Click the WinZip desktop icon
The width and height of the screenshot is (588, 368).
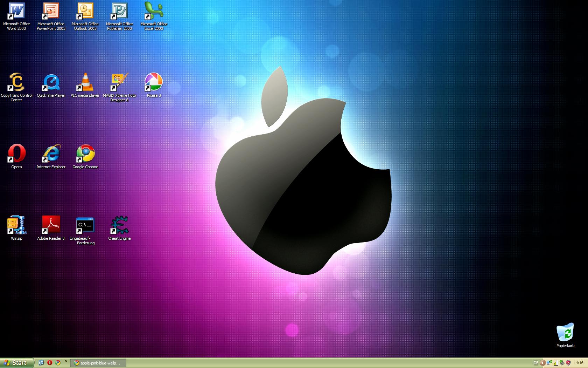(x=16, y=228)
